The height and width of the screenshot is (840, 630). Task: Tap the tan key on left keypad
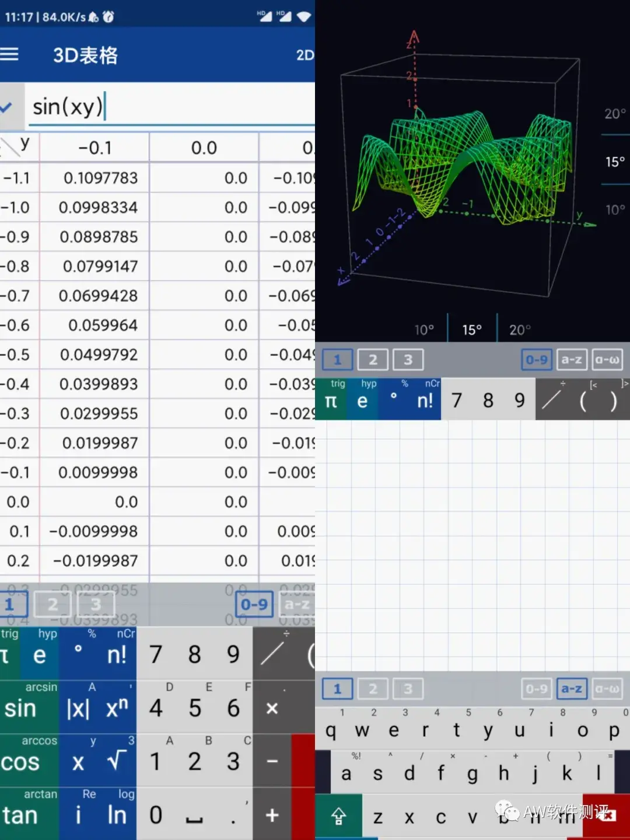point(29,814)
